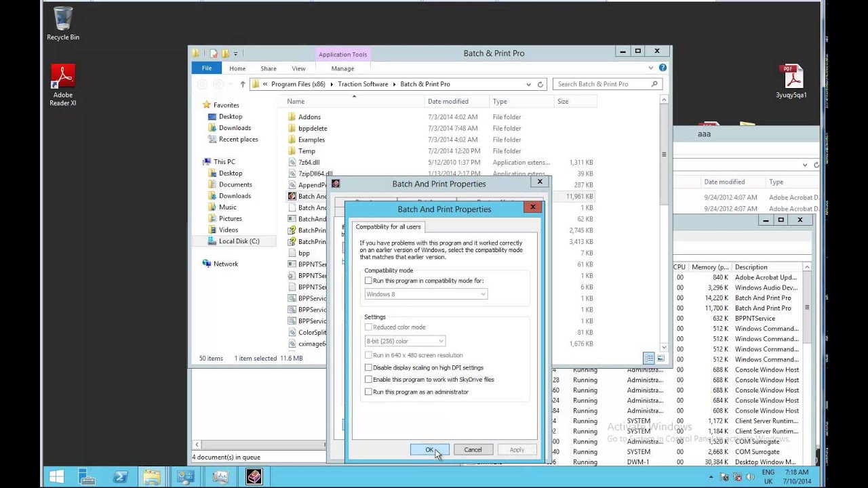Image resolution: width=868 pixels, height=488 pixels.
Task: Click the Up arrow in Explorer navigation
Action: 242,84
